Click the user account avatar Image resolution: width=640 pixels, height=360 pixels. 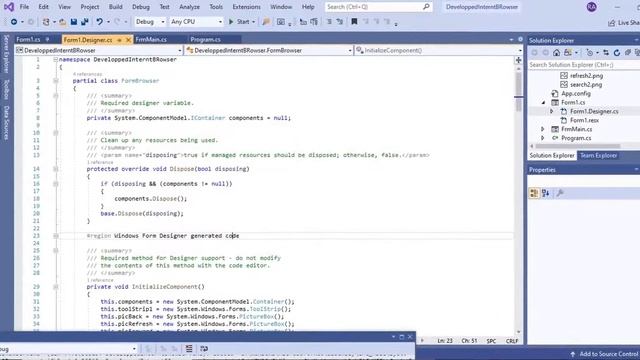591,7
